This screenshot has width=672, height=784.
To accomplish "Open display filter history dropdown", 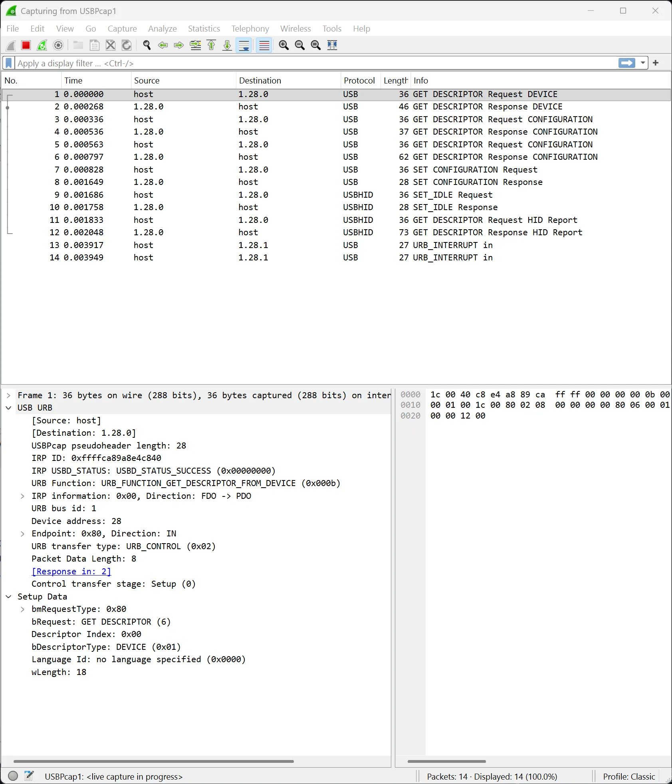I will (642, 63).
